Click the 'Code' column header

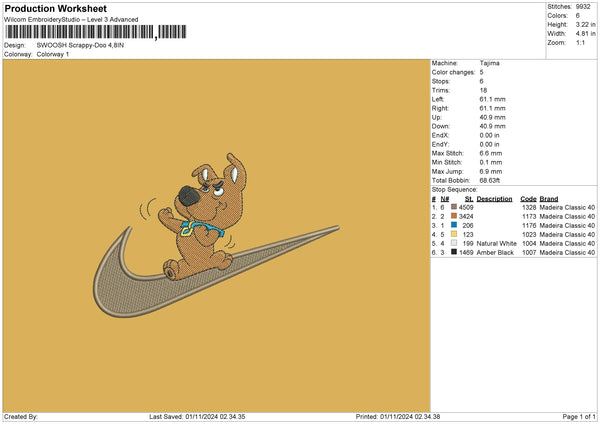[x=528, y=199]
